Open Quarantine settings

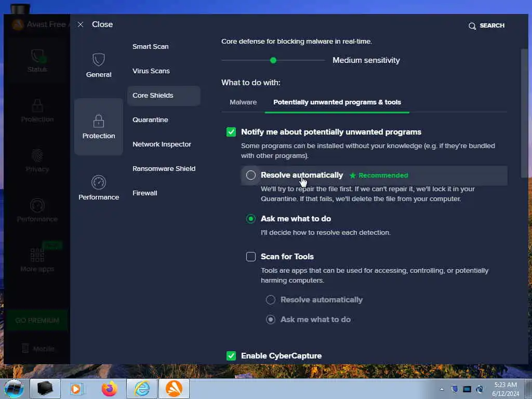pyautogui.click(x=150, y=120)
